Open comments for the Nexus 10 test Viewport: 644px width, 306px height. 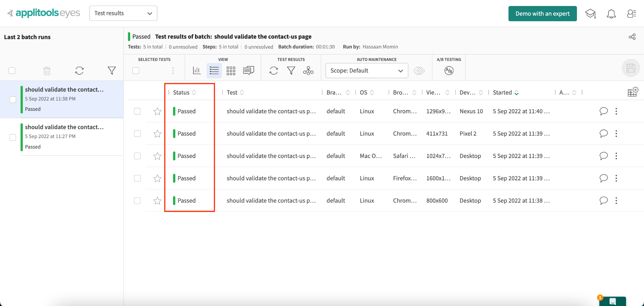click(x=603, y=111)
